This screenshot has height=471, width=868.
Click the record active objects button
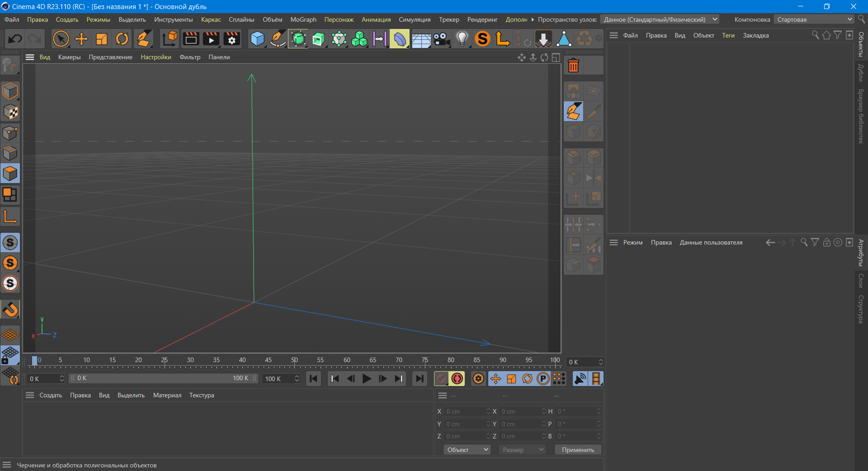click(x=441, y=379)
